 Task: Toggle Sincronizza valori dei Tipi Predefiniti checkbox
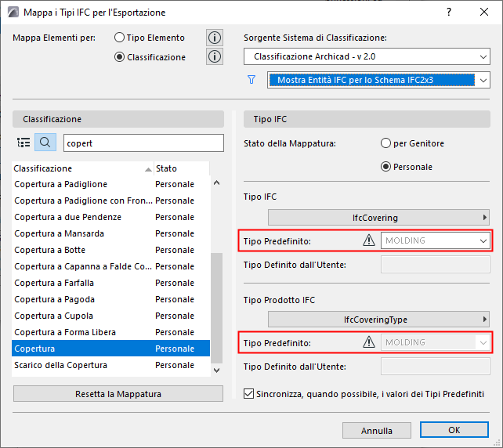(250, 394)
